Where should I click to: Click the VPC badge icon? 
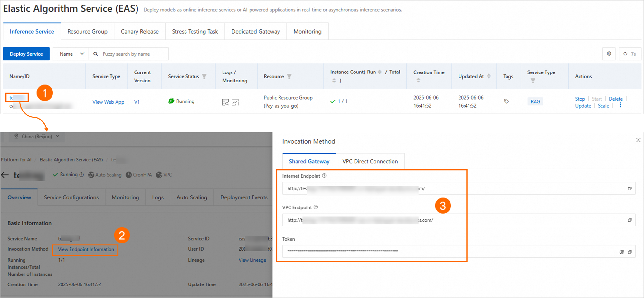[x=159, y=175]
